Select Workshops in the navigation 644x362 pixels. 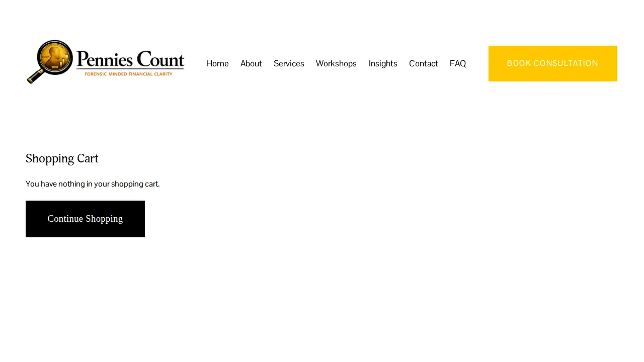[x=336, y=64]
